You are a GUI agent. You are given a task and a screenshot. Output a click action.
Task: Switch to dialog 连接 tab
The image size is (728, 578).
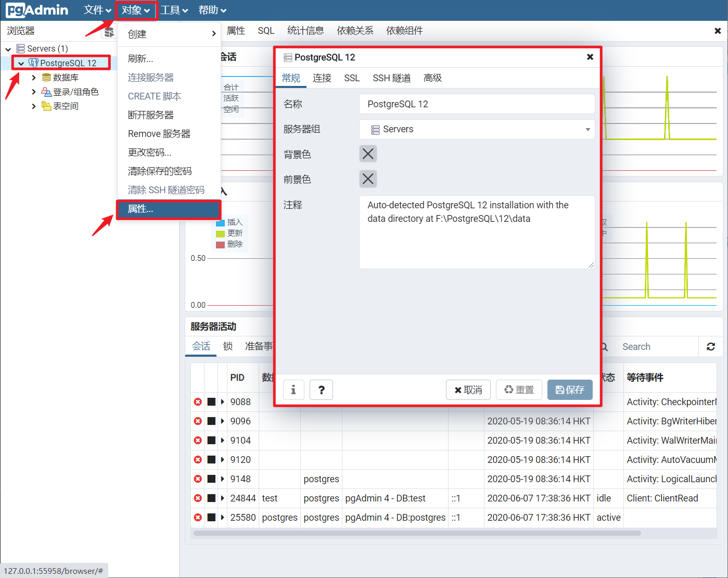[322, 78]
